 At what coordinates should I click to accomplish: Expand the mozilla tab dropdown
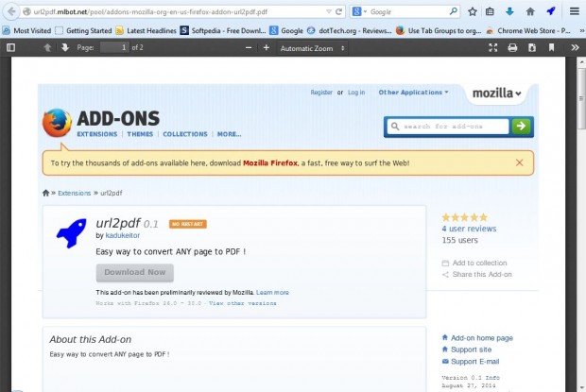tap(496, 94)
